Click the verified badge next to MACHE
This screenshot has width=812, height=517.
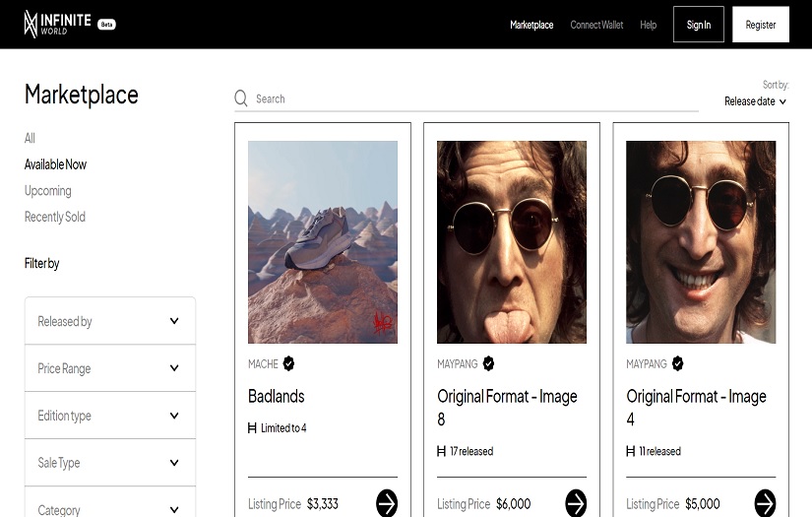point(288,363)
